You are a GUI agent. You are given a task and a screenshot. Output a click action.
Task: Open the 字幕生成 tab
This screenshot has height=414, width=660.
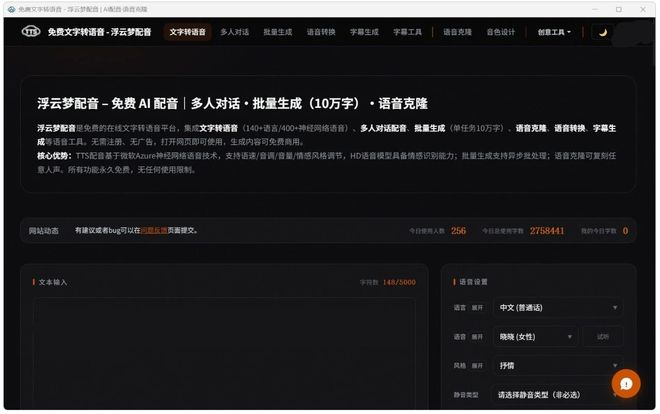(x=365, y=32)
